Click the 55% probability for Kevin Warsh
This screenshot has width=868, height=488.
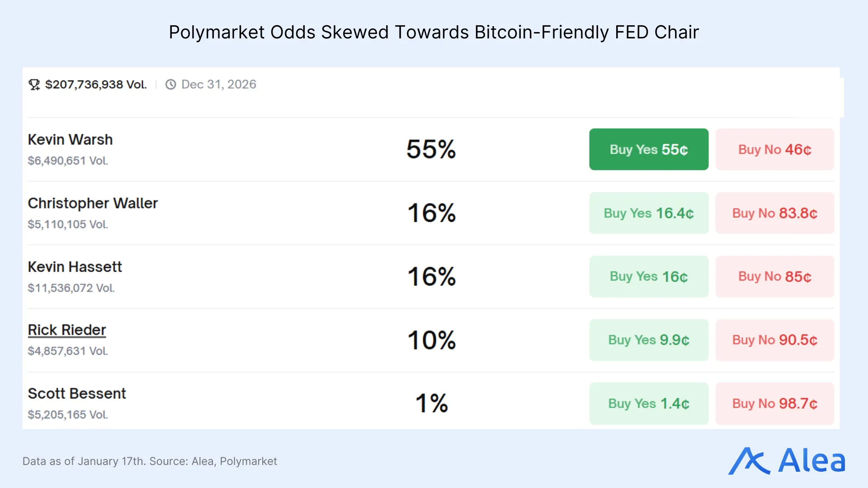pyautogui.click(x=430, y=149)
